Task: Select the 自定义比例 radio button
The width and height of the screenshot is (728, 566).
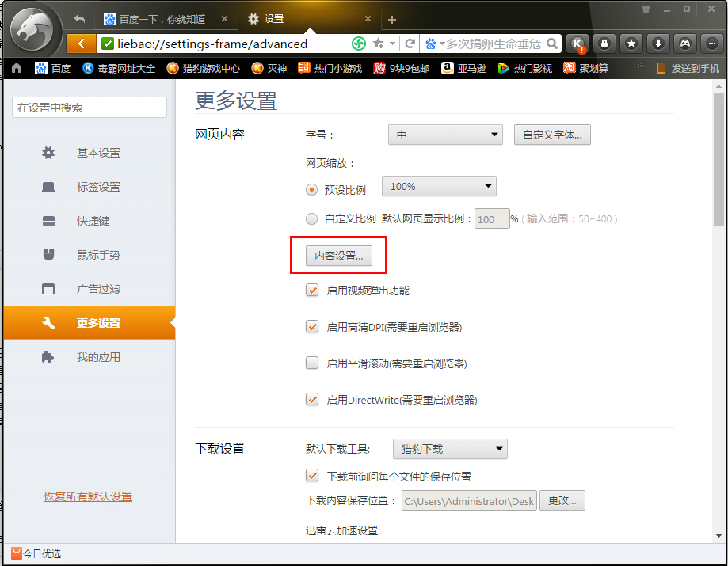Action: [311, 218]
